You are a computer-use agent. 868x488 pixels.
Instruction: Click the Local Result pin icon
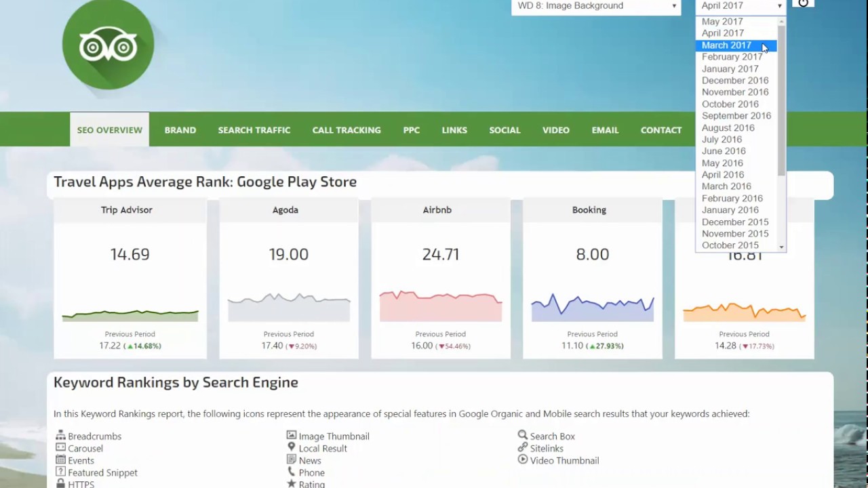coord(292,447)
